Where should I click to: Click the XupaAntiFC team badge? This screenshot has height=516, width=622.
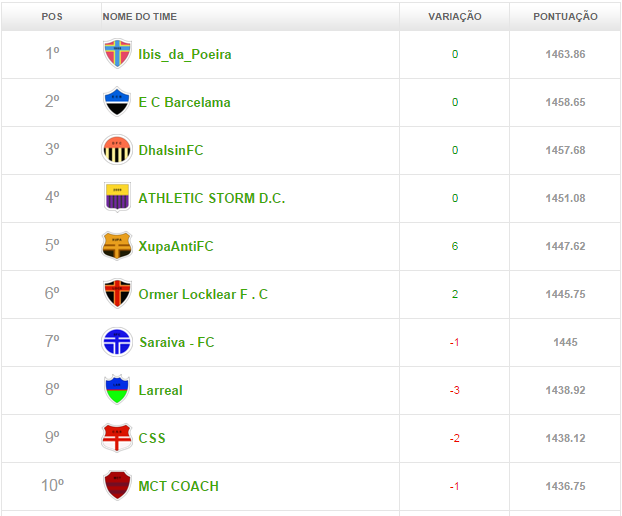[x=117, y=246]
